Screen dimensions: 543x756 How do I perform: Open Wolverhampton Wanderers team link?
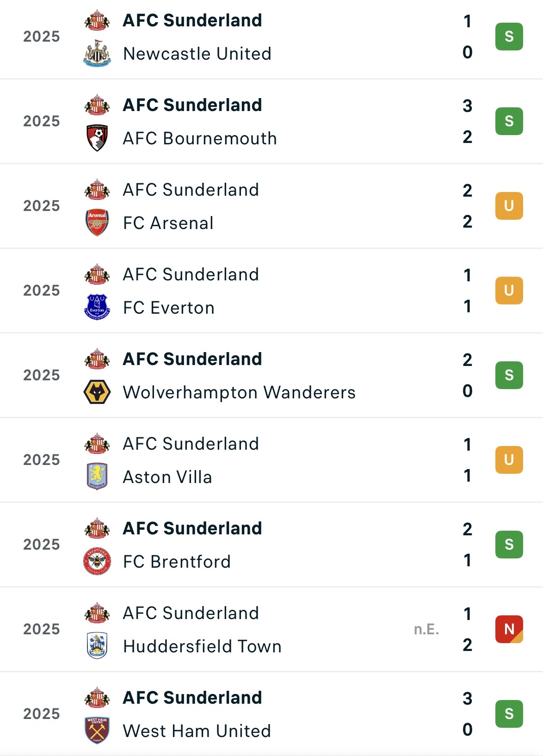(239, 392)
